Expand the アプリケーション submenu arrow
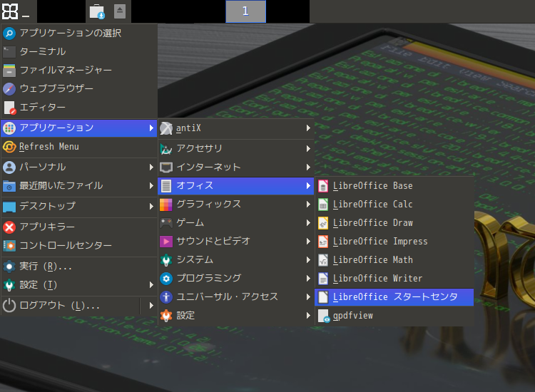 click(x=151, y=128)
